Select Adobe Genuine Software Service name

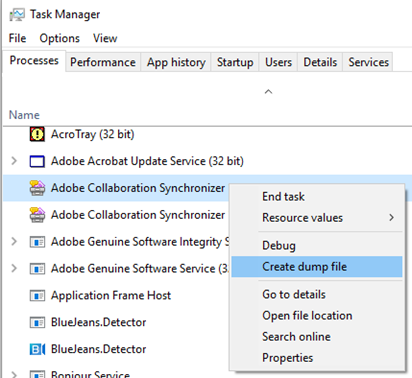(x=139, y=269)
